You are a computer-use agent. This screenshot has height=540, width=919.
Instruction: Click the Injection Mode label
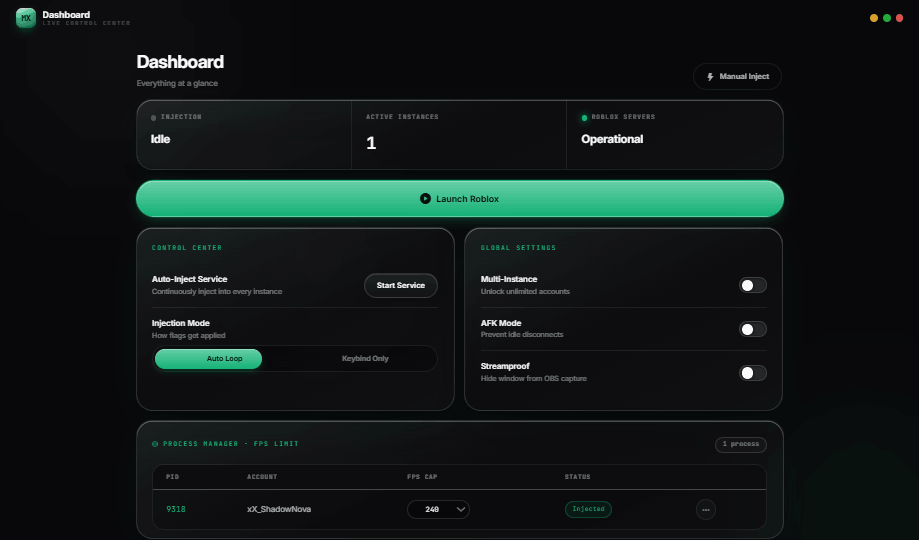click(x=181, y=323)
